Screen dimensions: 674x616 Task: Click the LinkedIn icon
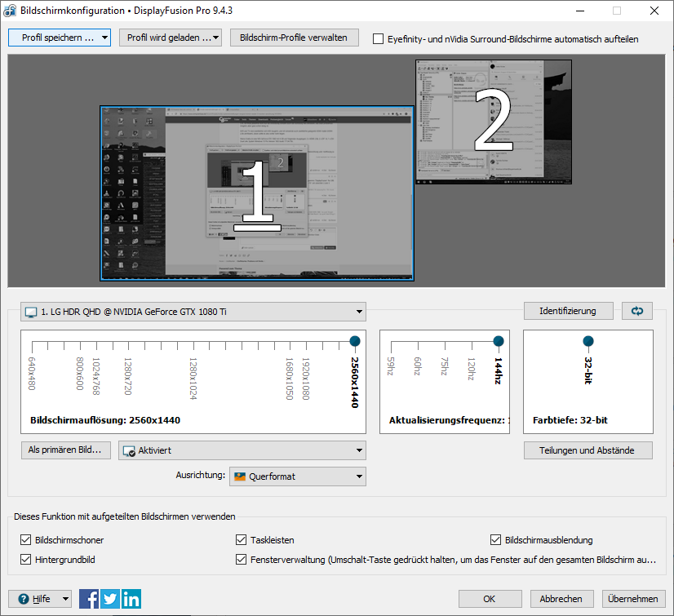(x=131, y=599)
